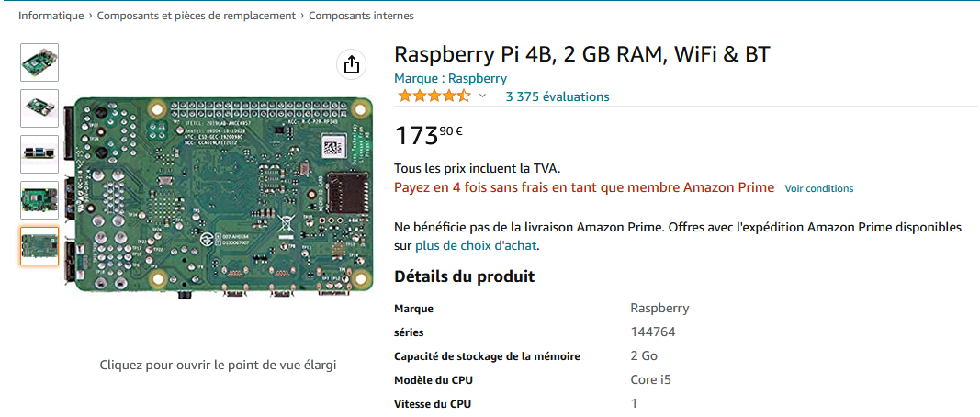Click the star rating icons
The width and height of the screenshot is (980, 417).
tap(434, 96)
